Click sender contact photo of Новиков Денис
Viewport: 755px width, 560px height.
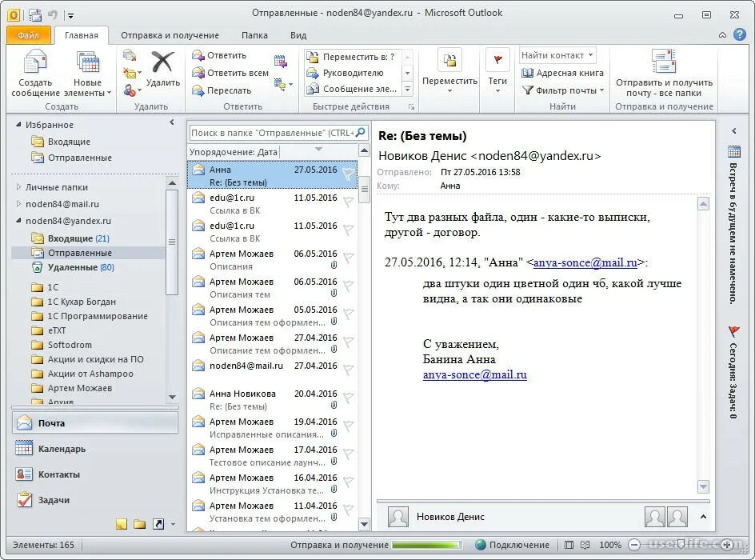click(x=398, y=517)
